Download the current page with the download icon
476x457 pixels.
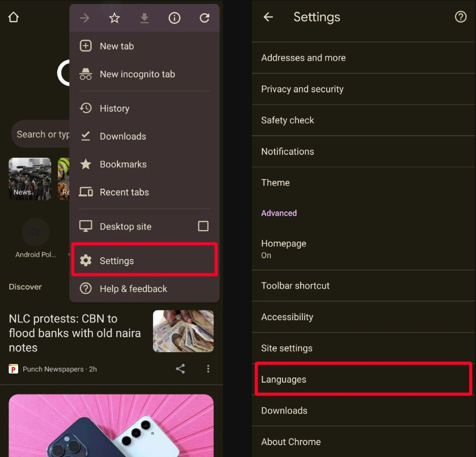(144, 18)
